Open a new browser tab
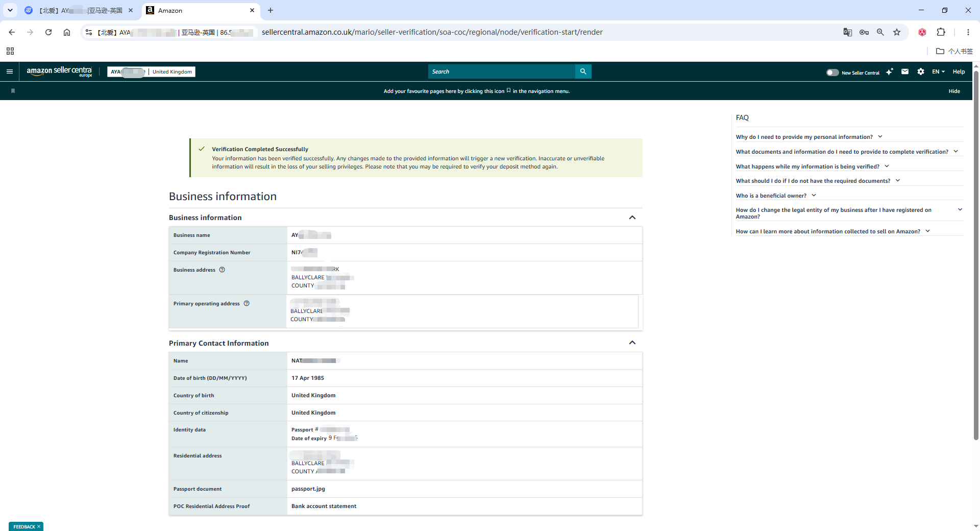Viewport: 980px width, 531px height. click(x=271, y=10)
